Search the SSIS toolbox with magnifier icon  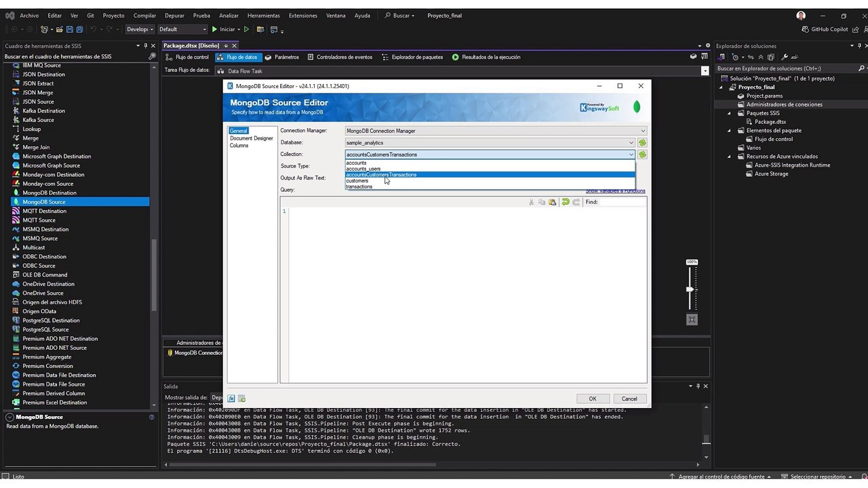coord(152,56)
